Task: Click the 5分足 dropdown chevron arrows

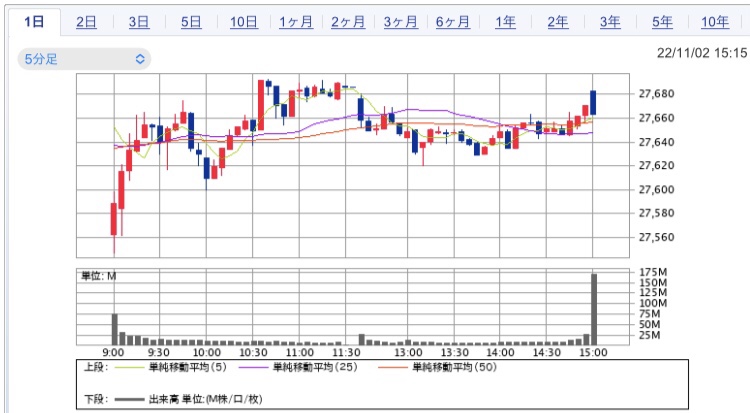Action: coord(140,59)
